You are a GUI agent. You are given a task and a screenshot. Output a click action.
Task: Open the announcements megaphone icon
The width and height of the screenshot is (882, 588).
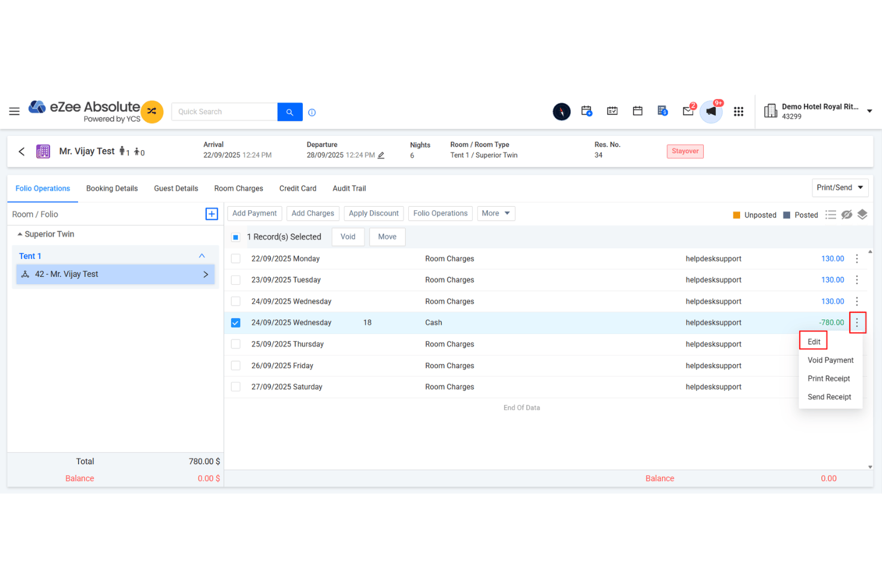coord(712,111)
